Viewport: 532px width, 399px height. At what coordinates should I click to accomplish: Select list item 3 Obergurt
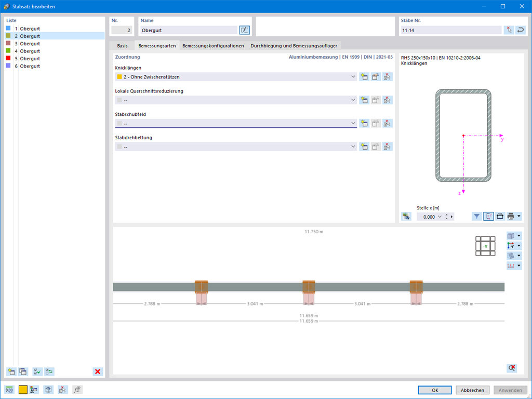tap(55, 44)
